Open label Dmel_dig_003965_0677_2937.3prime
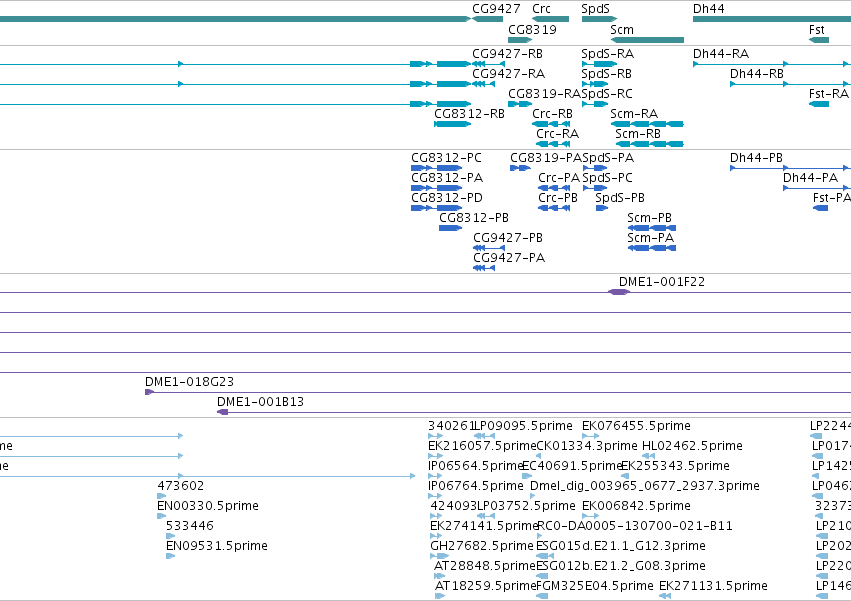This screenshot has width=851, height=601. coord(645,486)
